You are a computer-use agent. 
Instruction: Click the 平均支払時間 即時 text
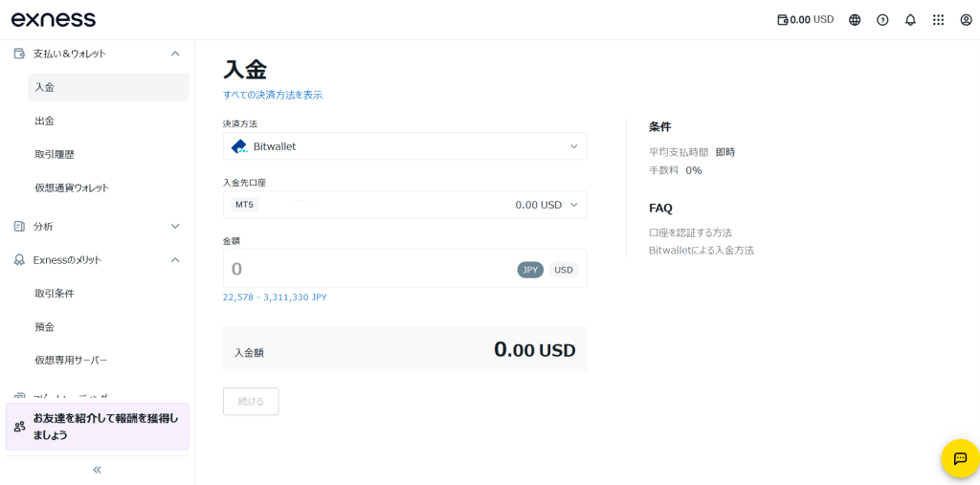click(693, 152)
